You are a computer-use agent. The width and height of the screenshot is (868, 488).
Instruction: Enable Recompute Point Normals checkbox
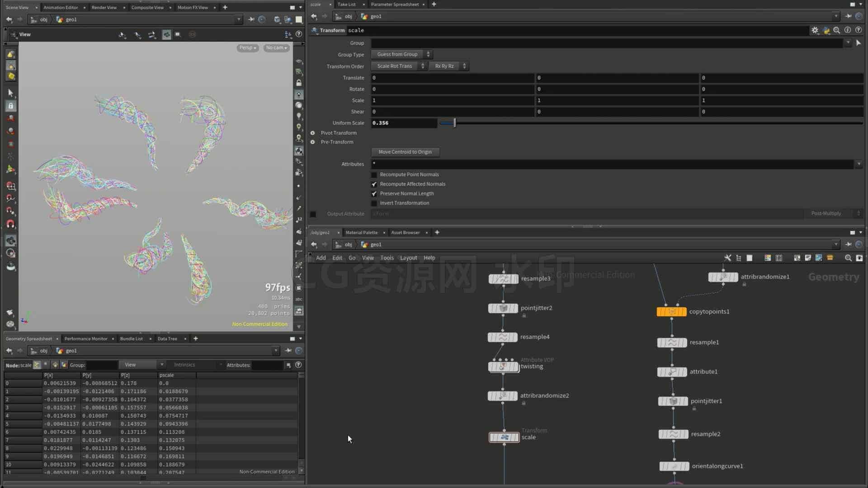[x=374, y=175]
